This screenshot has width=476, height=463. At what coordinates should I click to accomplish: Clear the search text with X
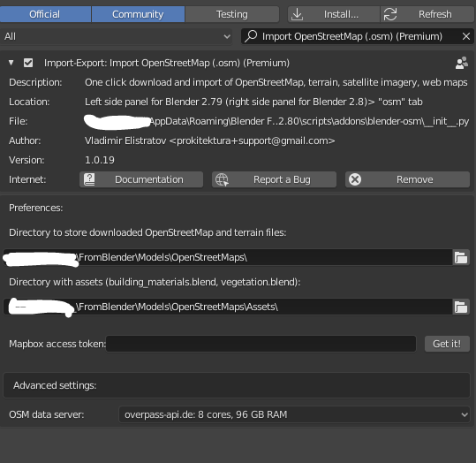tap(466, 36)
